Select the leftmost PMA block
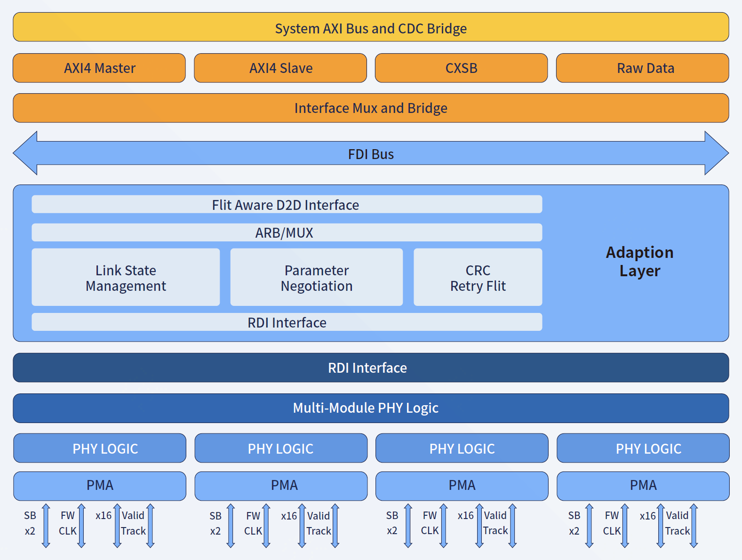742x560 pixels. click(x=100, y=486)
